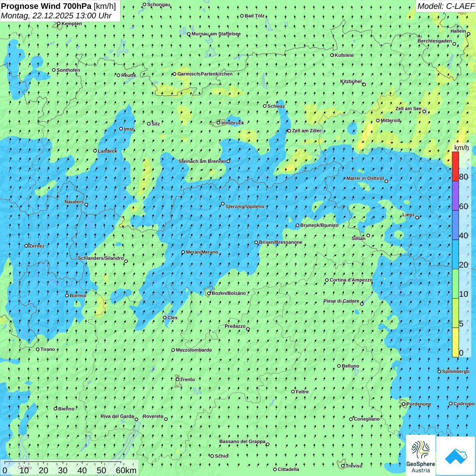Click the 'Nauders' town label
The image size is (476, 476).
click(74, 202)
